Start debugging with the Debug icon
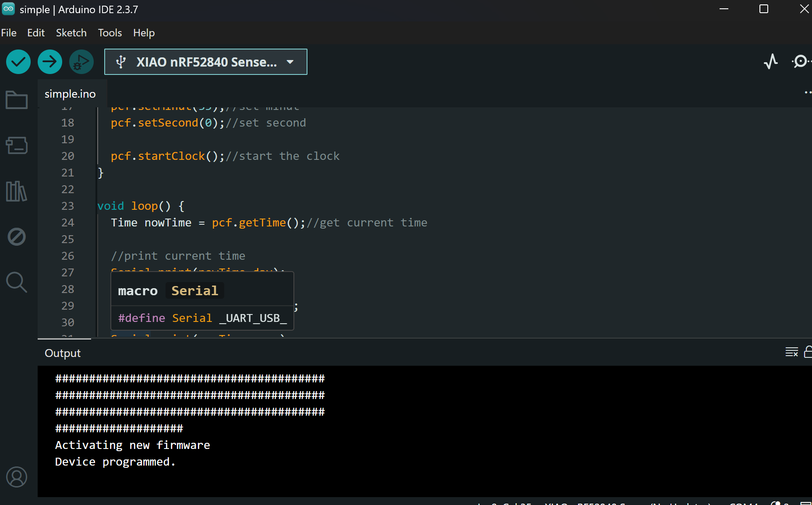The image size is (812, 505). click(81, 62)
